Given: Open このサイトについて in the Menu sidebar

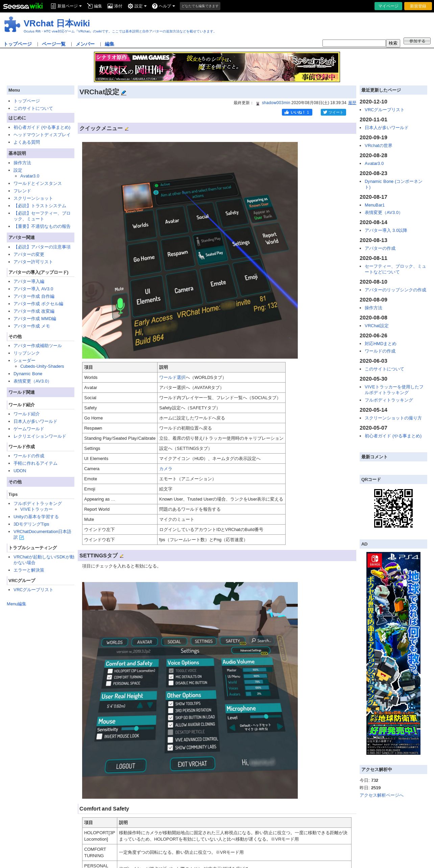Looking at the screenshot, I should pos(33,108).
